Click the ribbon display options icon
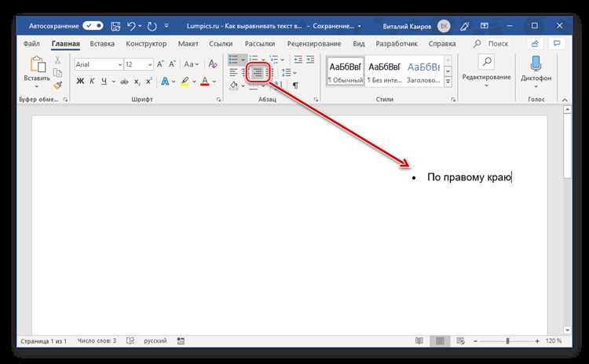 [x=485, y=26]
